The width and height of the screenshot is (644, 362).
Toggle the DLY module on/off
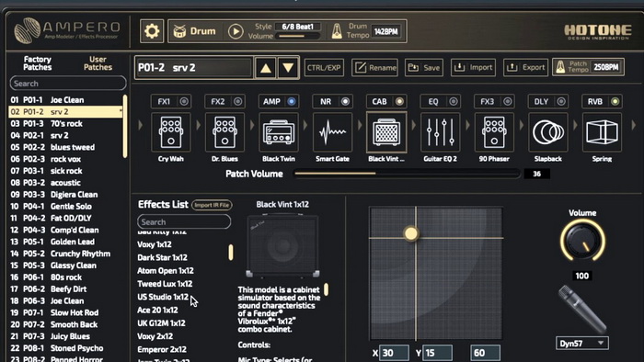click(561, 101)
